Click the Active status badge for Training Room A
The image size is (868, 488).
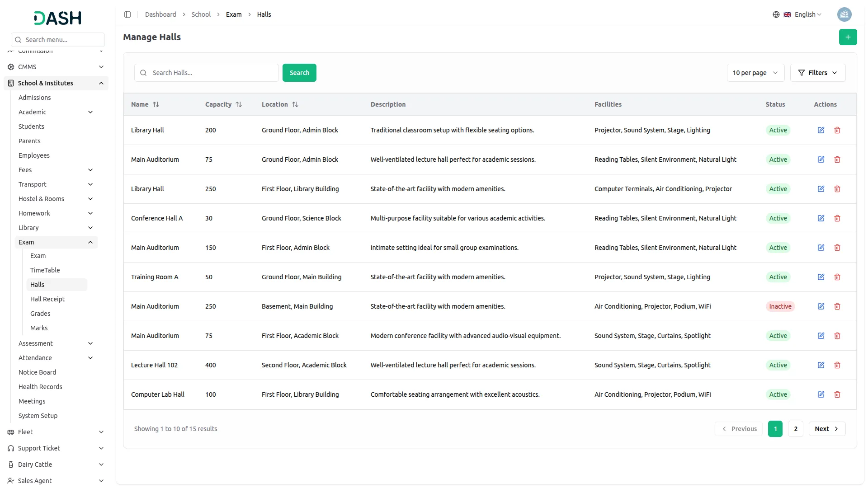(x=778, y=277)
